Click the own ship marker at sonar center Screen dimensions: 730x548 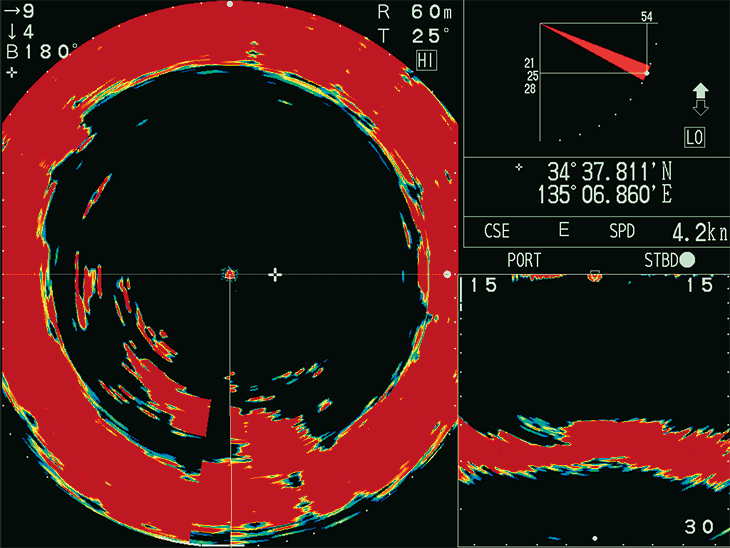[x=230, y=274]
